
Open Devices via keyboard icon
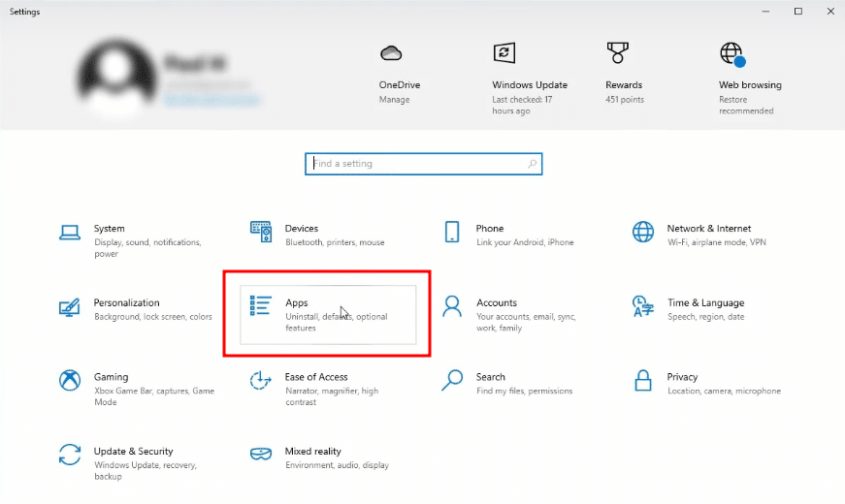[x=261, y=233]
